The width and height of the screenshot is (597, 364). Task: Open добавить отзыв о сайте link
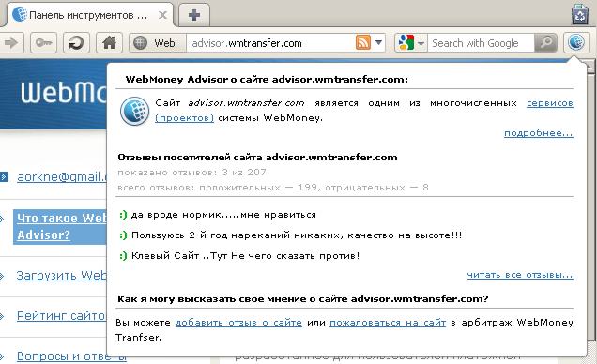(x=238, y=323)
